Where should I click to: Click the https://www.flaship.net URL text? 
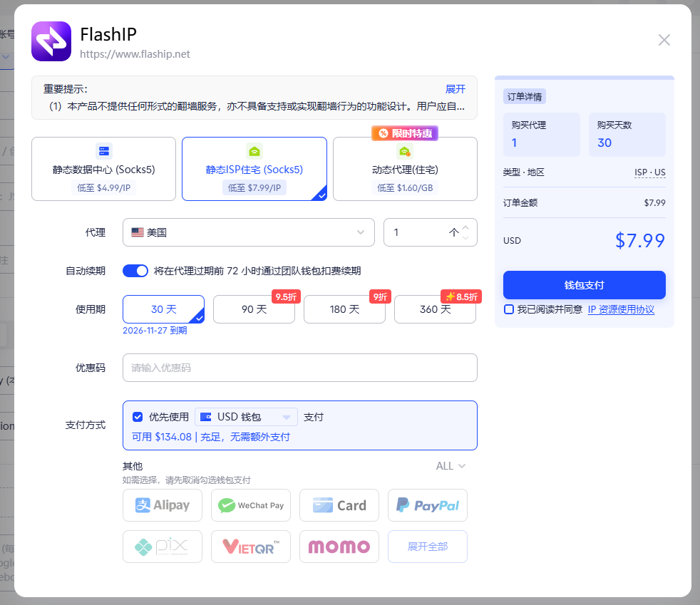[135, 54]
